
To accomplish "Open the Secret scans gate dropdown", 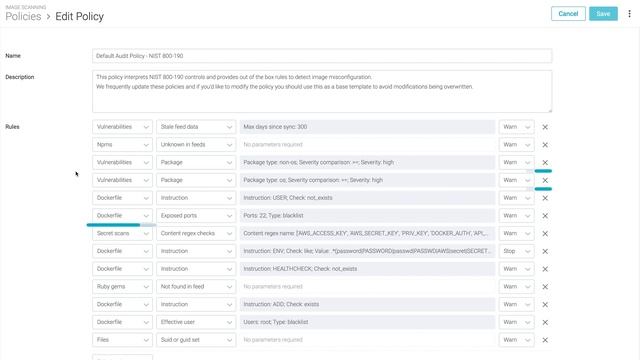I will pyautogui.click(x=122, y=233).
